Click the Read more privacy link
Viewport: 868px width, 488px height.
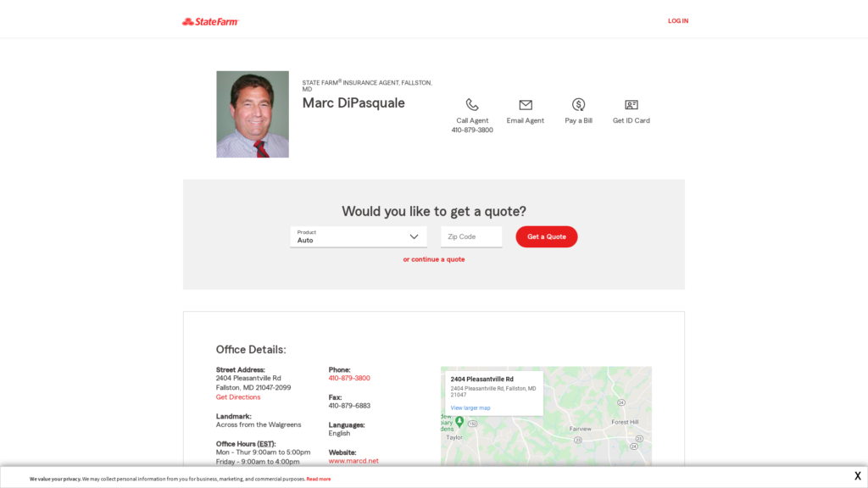(x=319, y=479)
